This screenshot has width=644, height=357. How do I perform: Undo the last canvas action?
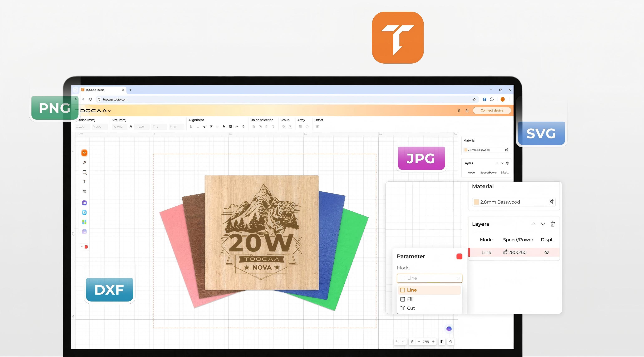(397, 342)
